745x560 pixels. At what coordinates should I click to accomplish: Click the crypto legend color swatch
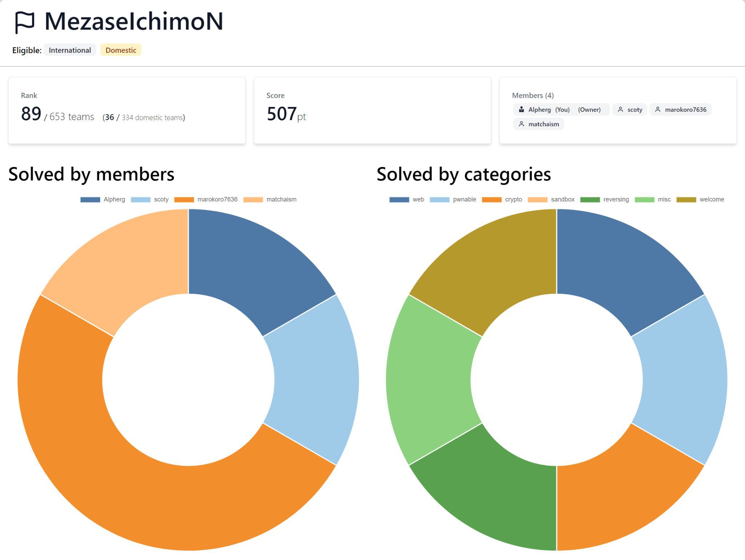pyautogui.click(x=491, y=199)
